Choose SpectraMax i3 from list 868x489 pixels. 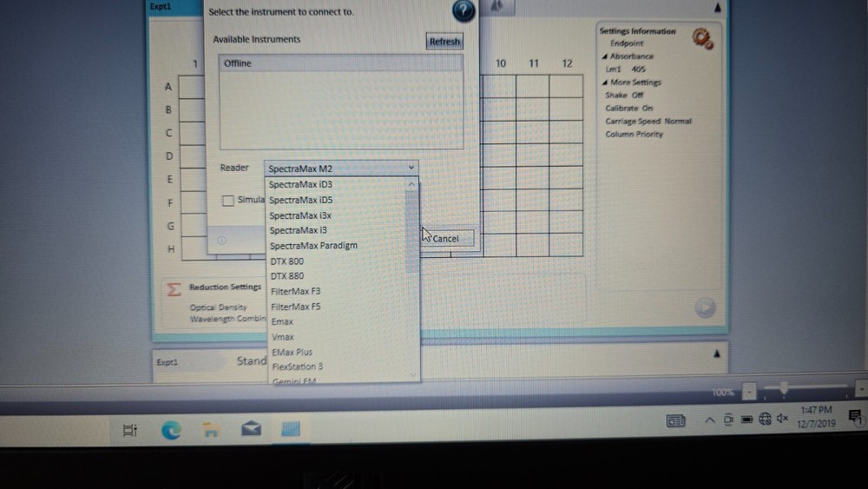coord(298,230)
